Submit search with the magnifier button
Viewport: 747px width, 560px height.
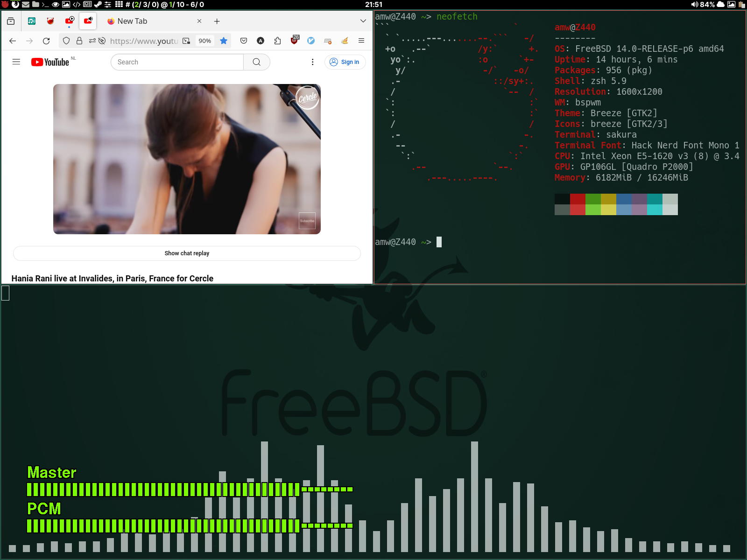[257, 62]
